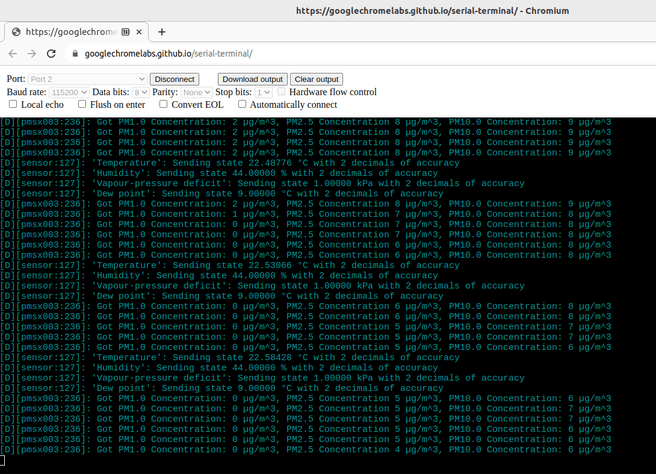The width and height of the screenshot is (656, 474).
Task: Click the 'Automatically connect' label
Action: [293, 105]
